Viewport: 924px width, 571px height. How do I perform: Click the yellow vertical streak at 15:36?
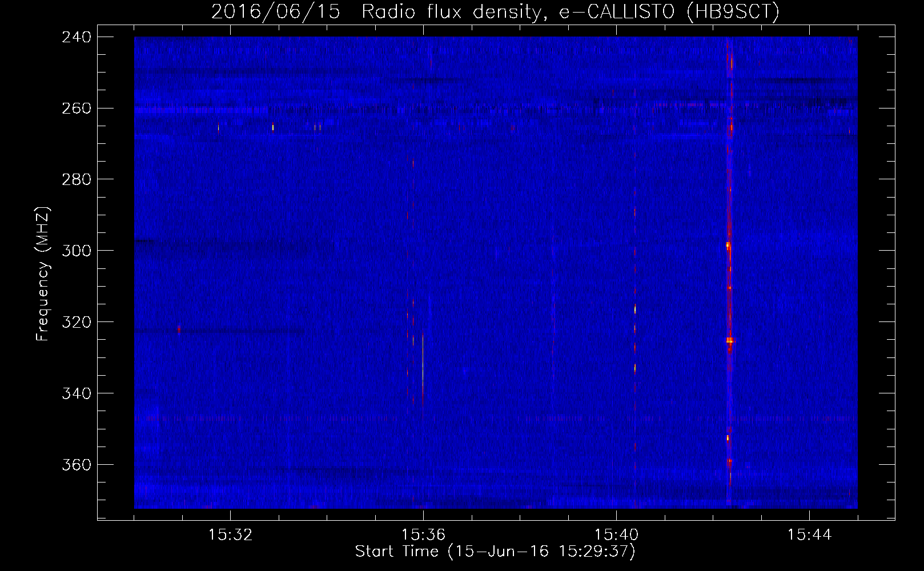423,368
